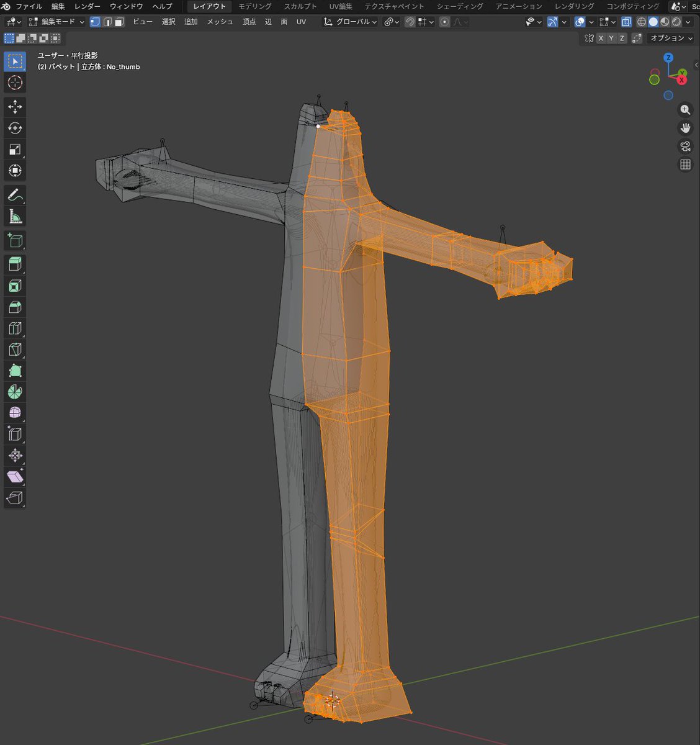Switch to the モデリング workspace tab
Viewport: 700px width, 745px height.
tap(255, 6)
